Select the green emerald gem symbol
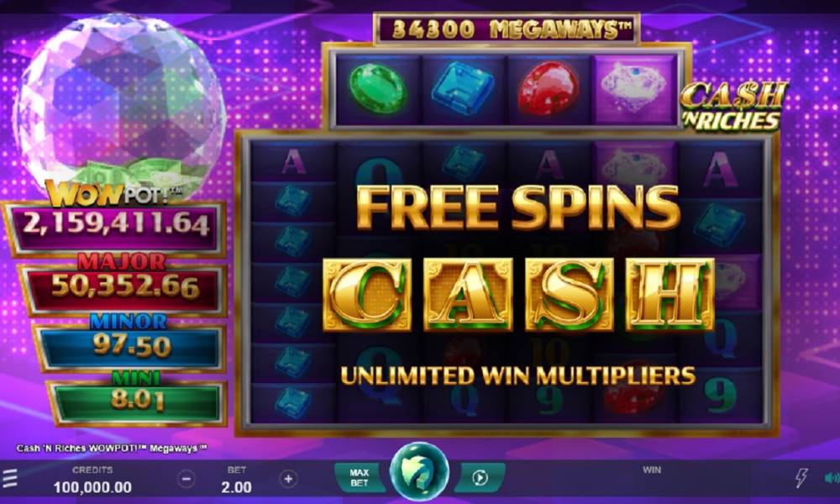This screenshot has height=504, width=840. [x=378, y=88]
